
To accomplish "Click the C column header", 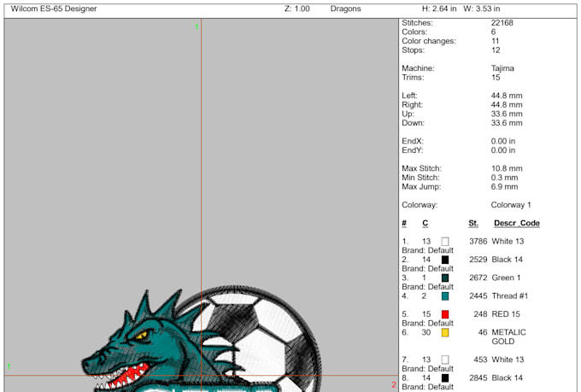I will click(x=425, y=223).
